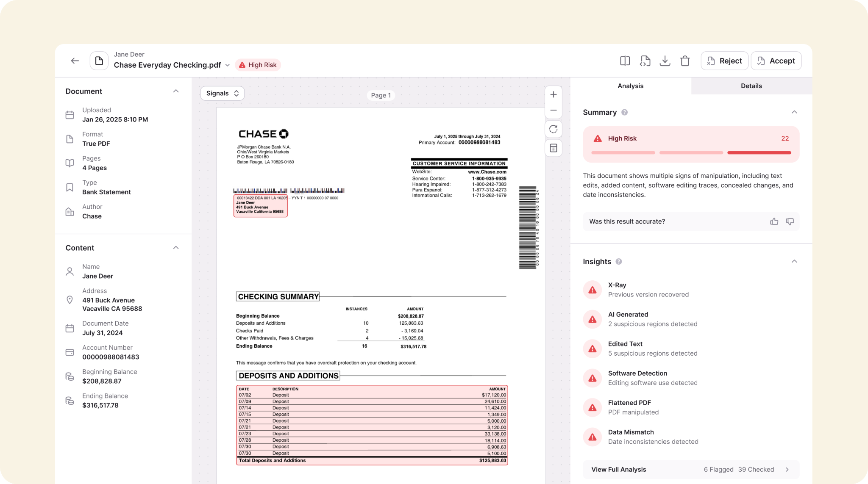Open the side-by-side compare view icon
868x484 pixels.
(625, 61)
